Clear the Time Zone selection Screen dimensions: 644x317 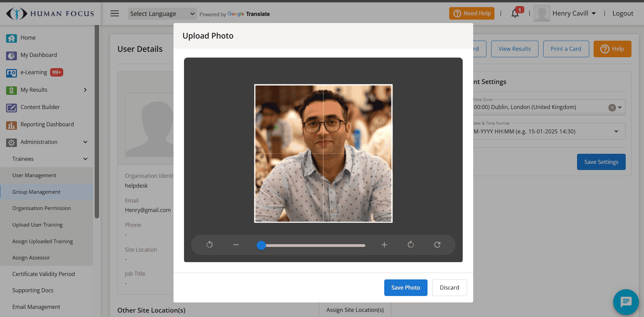pyautogui.click(x=612, y=108)
